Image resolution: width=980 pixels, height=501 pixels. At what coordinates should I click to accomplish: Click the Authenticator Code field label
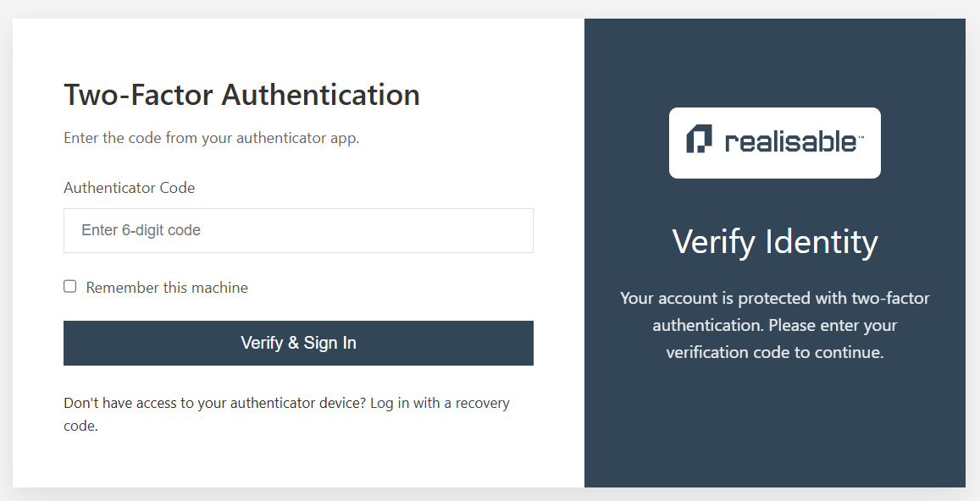(130, 188)
